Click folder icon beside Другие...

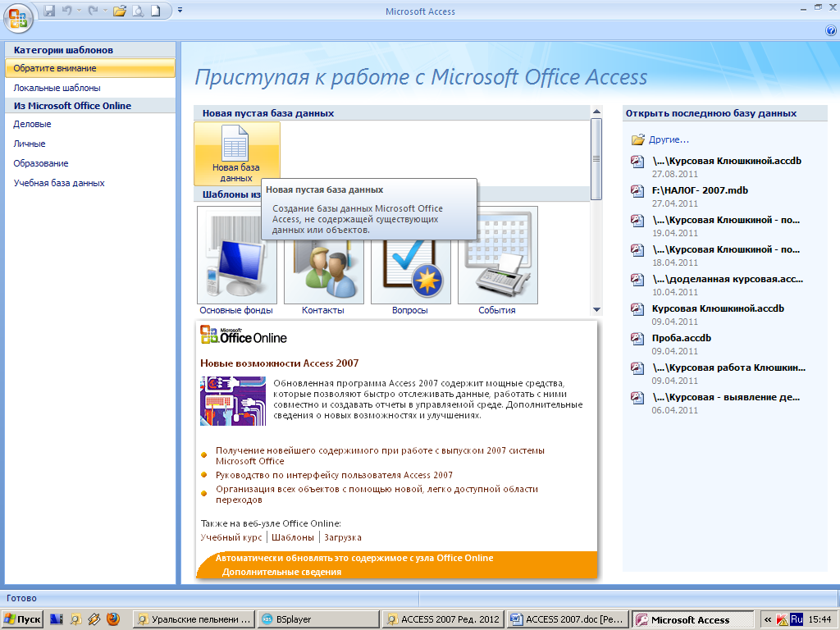tap(637, 139)
